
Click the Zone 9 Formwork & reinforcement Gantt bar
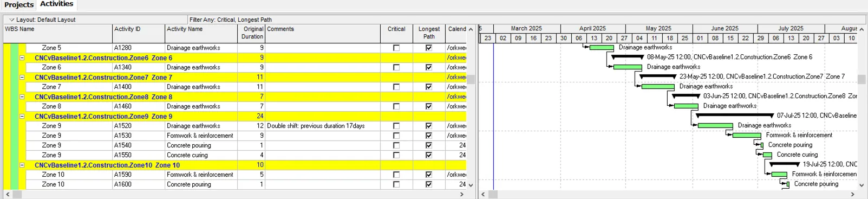[x=747, y=136]
